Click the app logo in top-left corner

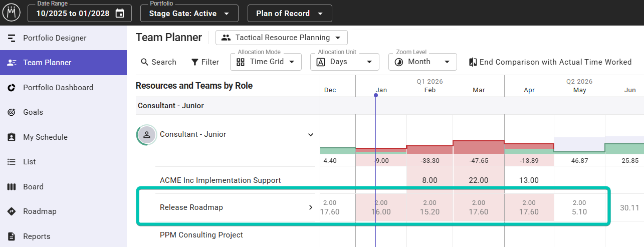tap(11, 13)
